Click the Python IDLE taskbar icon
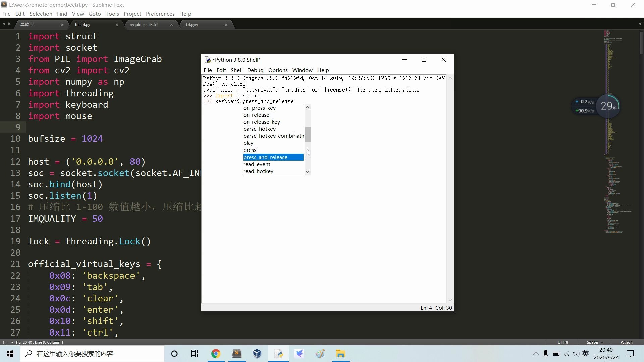Image resolution: width=644 pixels, height=362 pixels. (278, 354)
